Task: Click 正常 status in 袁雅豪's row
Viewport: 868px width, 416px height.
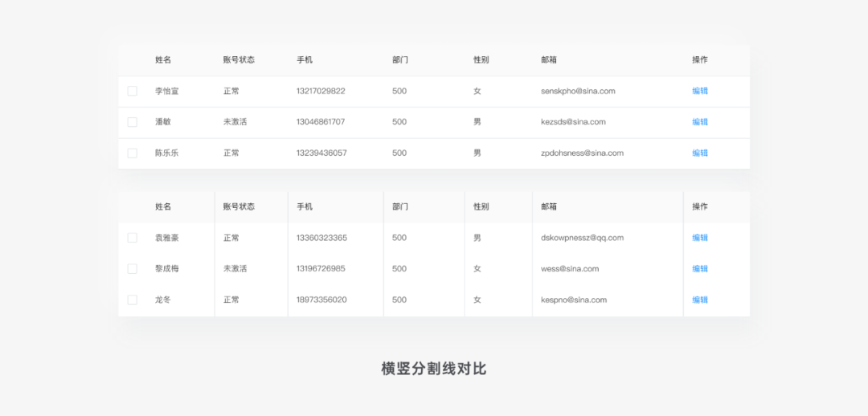Action: click(x=231, y=238)
